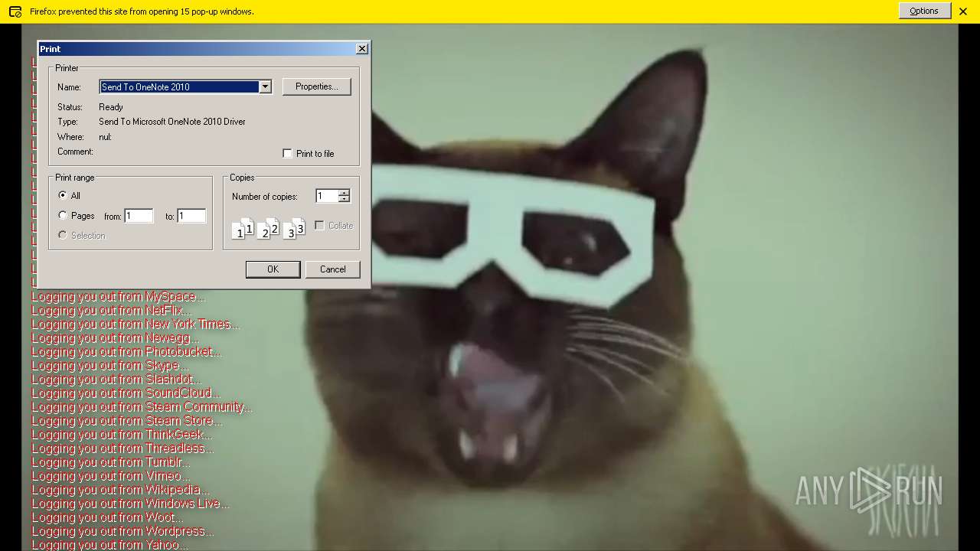This screenshot has width=980, height=551.
Task: Select the Pages print range option
Action: [63, 216]
